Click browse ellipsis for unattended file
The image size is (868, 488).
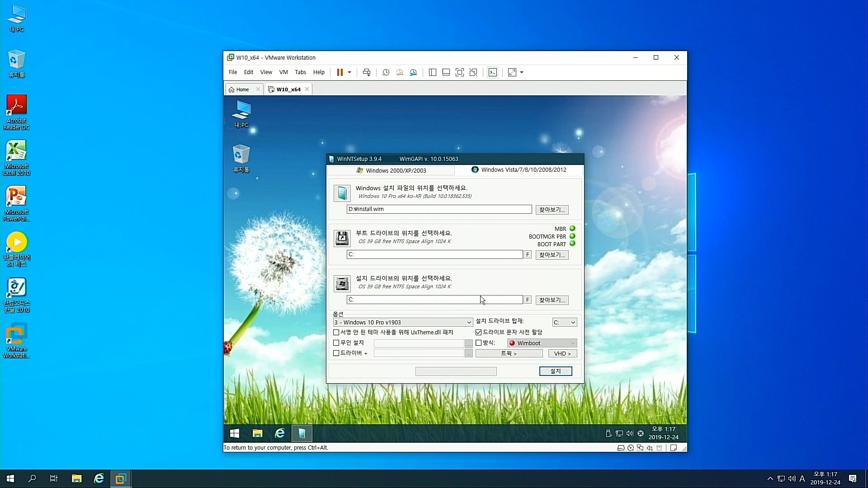coord(469,343)
